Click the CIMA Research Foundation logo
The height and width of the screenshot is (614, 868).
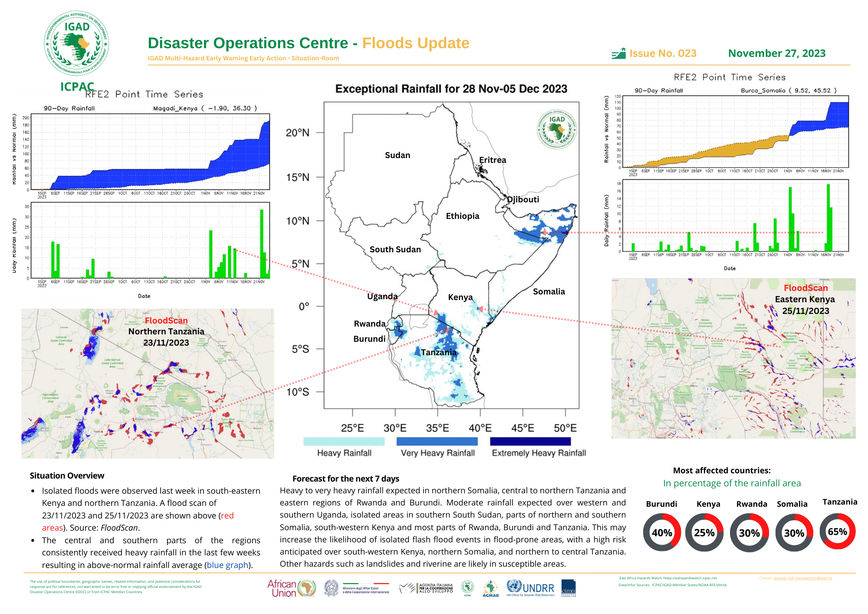pos(568,588)
